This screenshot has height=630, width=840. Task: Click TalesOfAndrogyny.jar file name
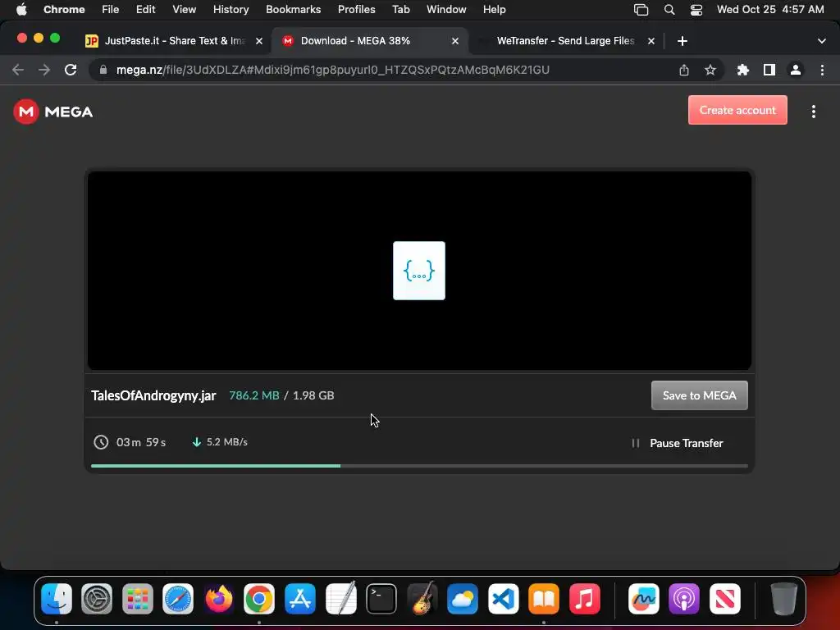tap(153, 395)
